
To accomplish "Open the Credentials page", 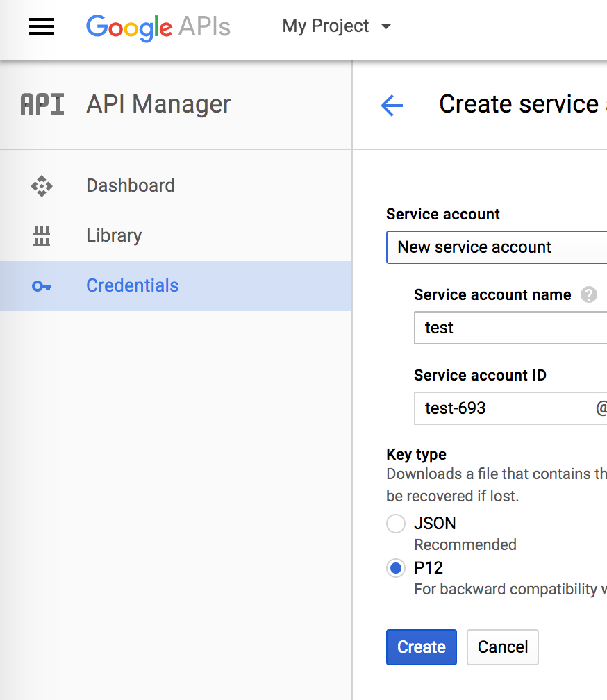I will pyautogui.click(x=132, y=285).
